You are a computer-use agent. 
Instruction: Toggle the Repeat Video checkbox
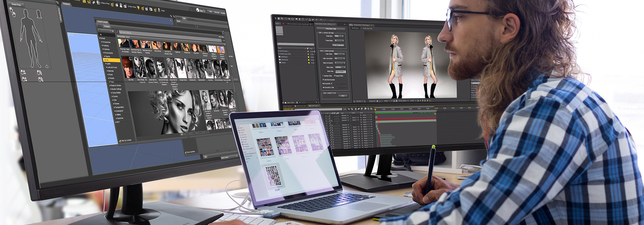coord(335,76)
